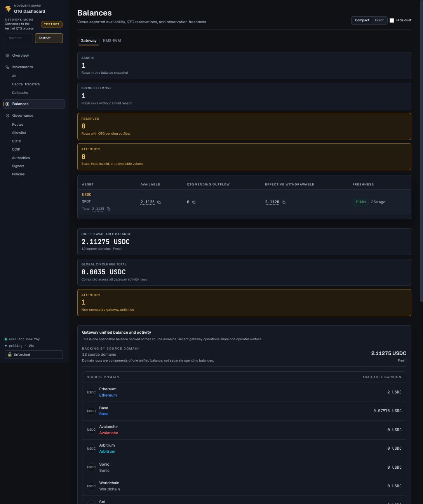Open Callbacks submenu item
The width and height of the screenshot is (423, 504).
[x=20, y=93]
